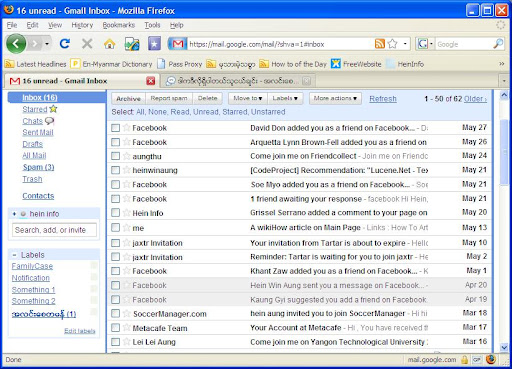Check the Arquetta Lynn Brown-Fell email
Viewport: 512px width, 369px height.
coord(115,142)
